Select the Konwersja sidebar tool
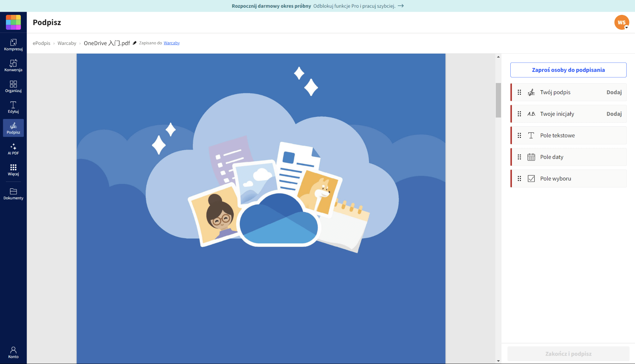Viewport: 635px width, 364px height. click(x=13, y=66)
